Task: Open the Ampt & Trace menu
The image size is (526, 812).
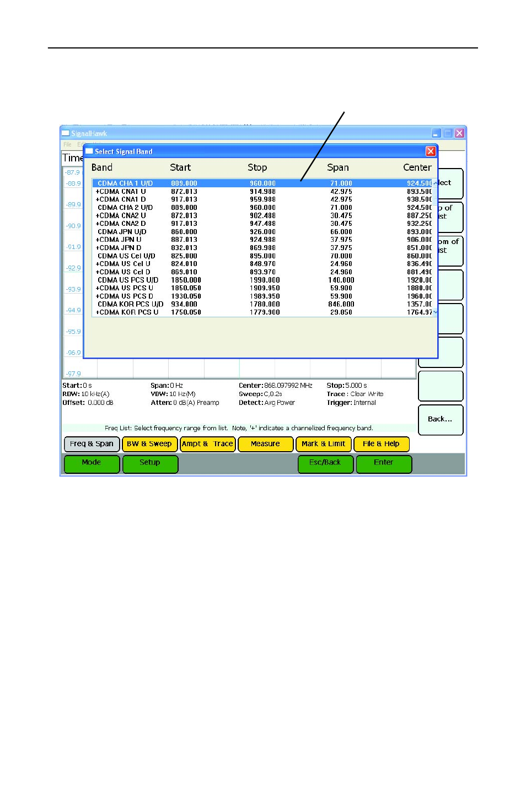Action: (x=208, y=444)
